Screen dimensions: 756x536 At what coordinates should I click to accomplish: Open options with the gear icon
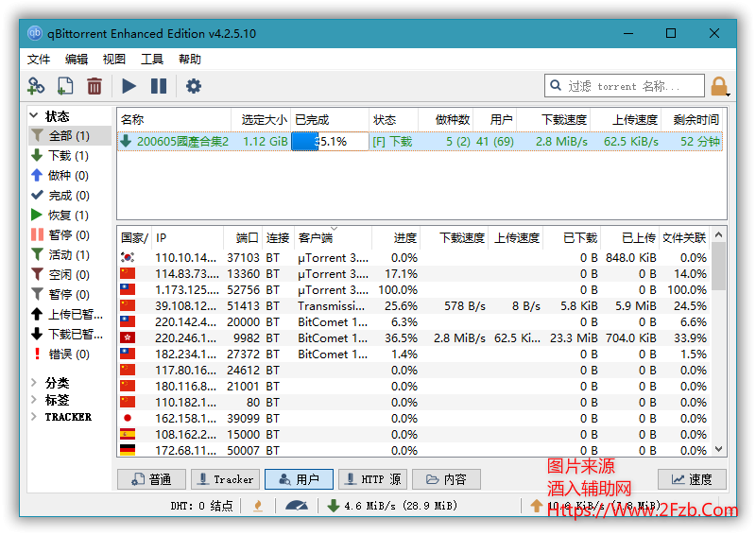(x=194, y=86)
